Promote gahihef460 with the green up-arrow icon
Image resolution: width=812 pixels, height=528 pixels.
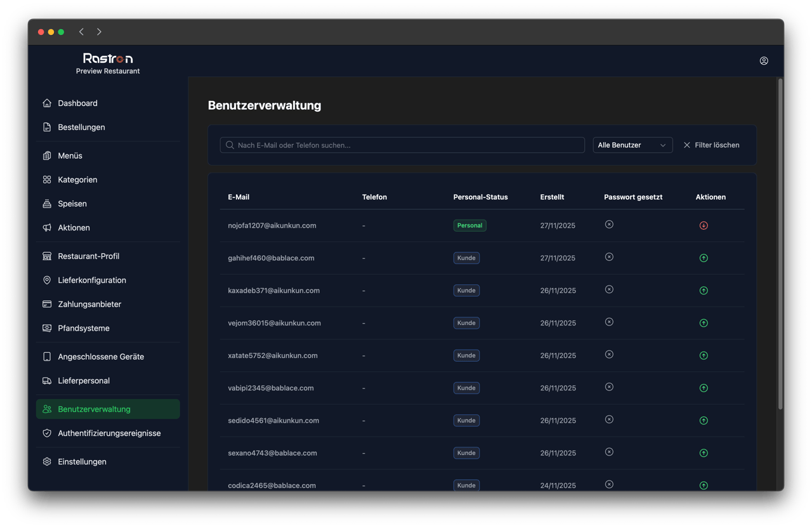[x=704, y=258]
